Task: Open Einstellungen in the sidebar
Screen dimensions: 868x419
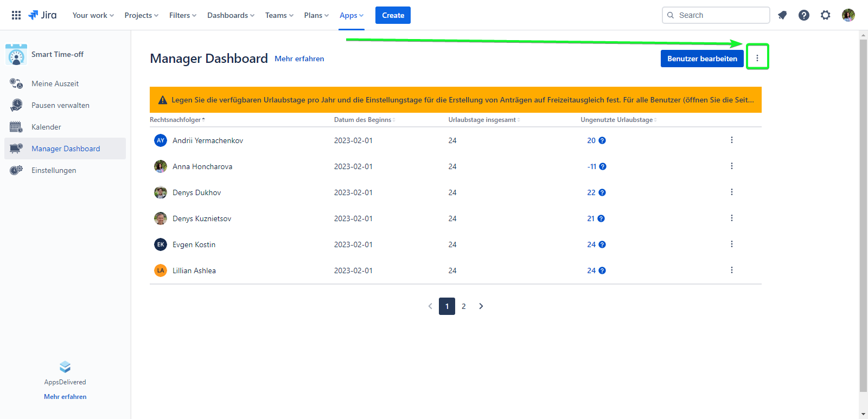Action: click(54, 170)
